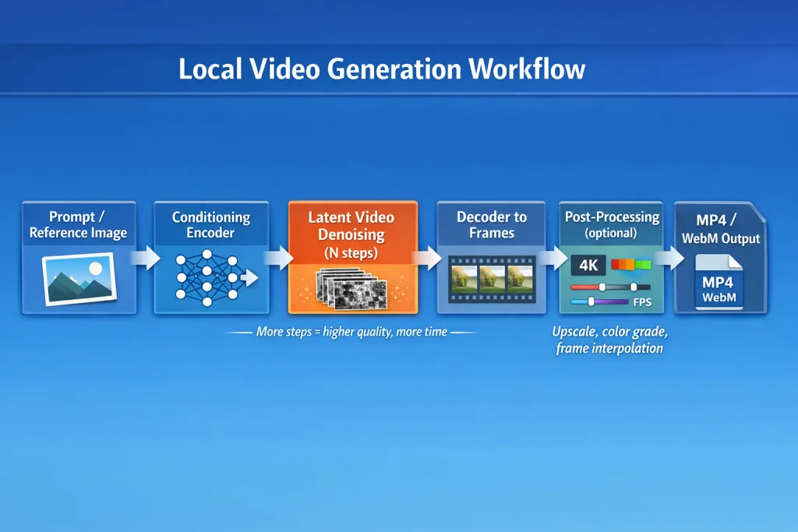Select the 'Post-Processing (optional)' heading

pyautogui.click(x=612, y=225)
